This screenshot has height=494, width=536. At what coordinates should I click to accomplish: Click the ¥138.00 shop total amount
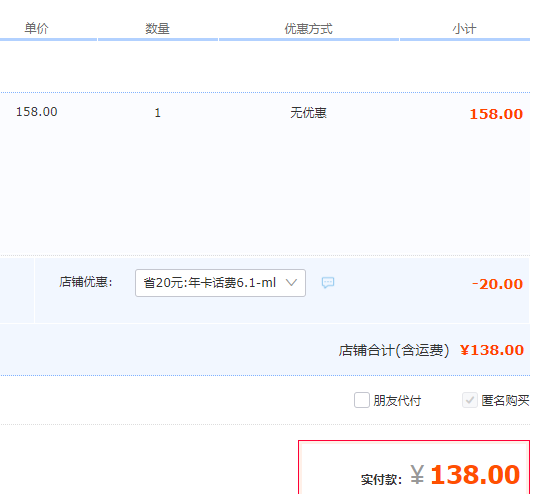click(492, 350)
